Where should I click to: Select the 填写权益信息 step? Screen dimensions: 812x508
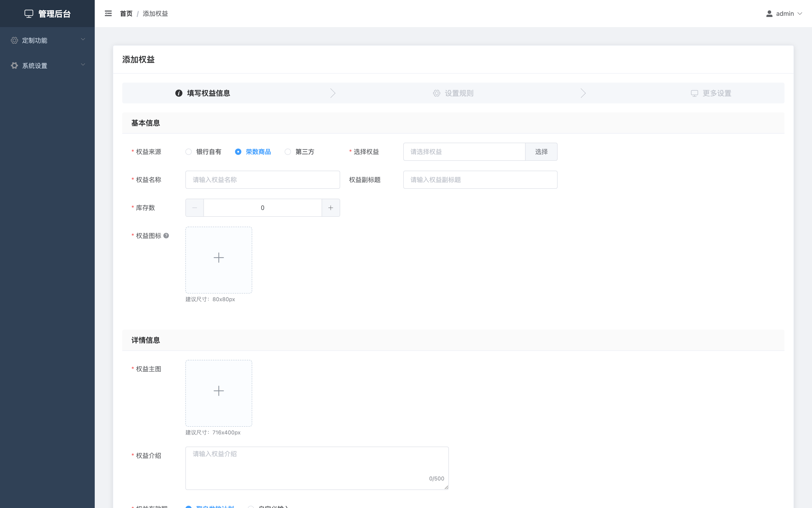pos(203,93)
